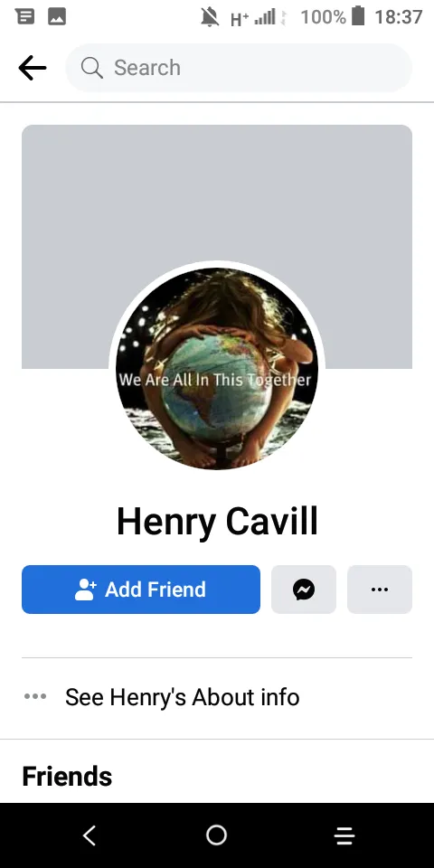Focus the Search input field

(239, 68)
